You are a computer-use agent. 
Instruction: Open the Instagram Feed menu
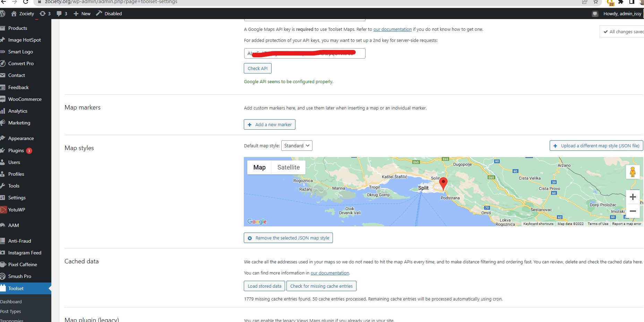coord(25,253)
